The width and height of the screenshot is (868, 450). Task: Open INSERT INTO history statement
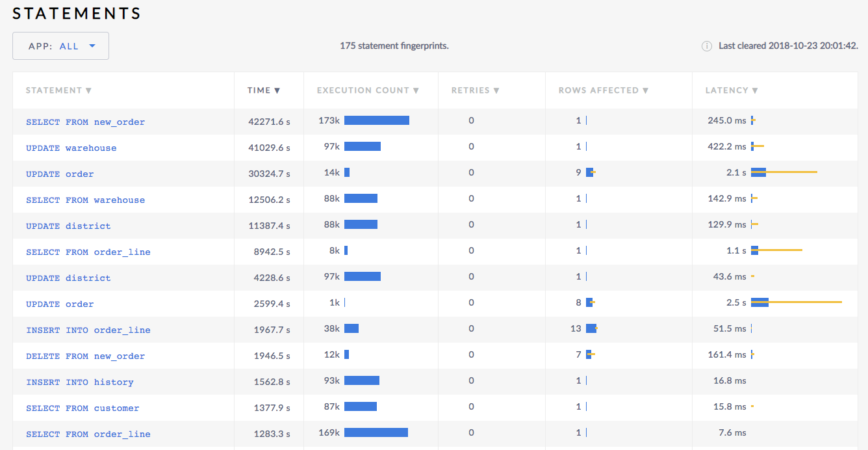pos(79,382)
